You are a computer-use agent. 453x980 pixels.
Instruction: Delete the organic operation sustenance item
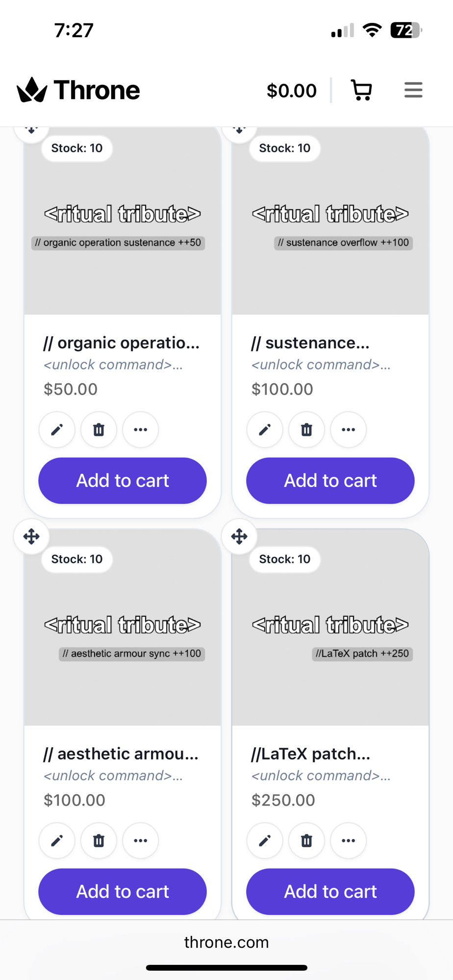pyautogui.click(x=99, y=430)
